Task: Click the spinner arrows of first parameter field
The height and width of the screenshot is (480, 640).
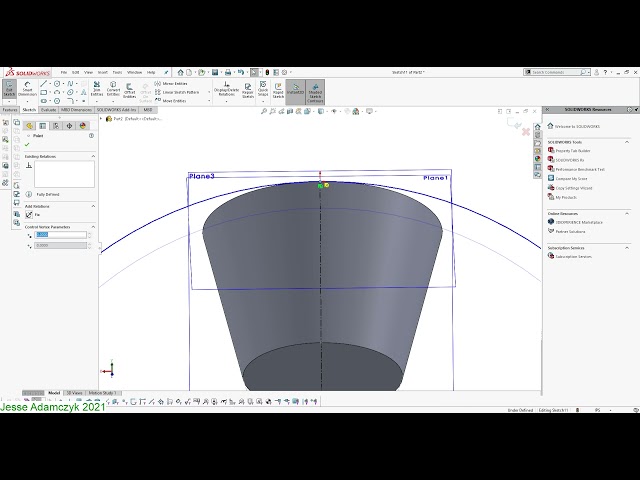Action: coord(90,235)
